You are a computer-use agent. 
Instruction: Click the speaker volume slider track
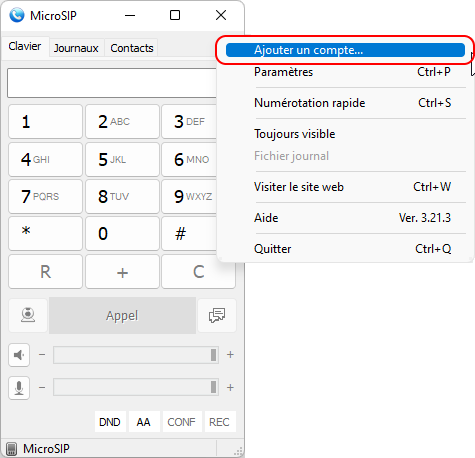(136, 355)
